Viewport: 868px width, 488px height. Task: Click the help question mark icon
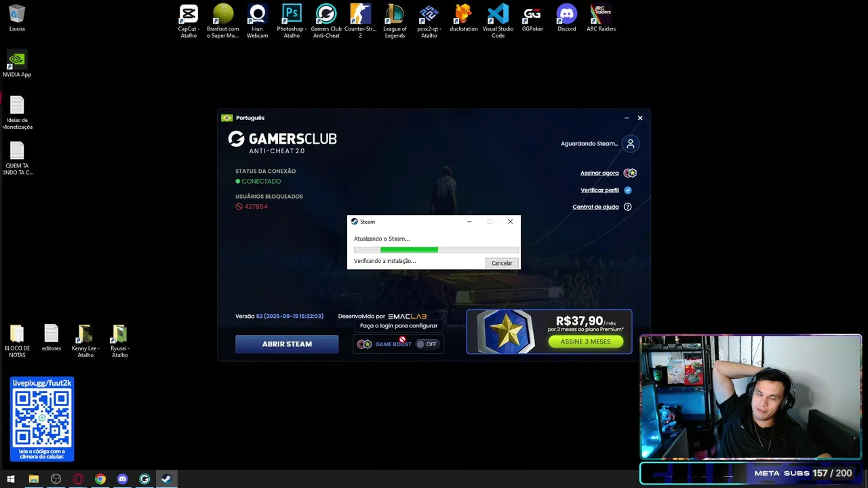pyautogui.click(x=627, y=207)
